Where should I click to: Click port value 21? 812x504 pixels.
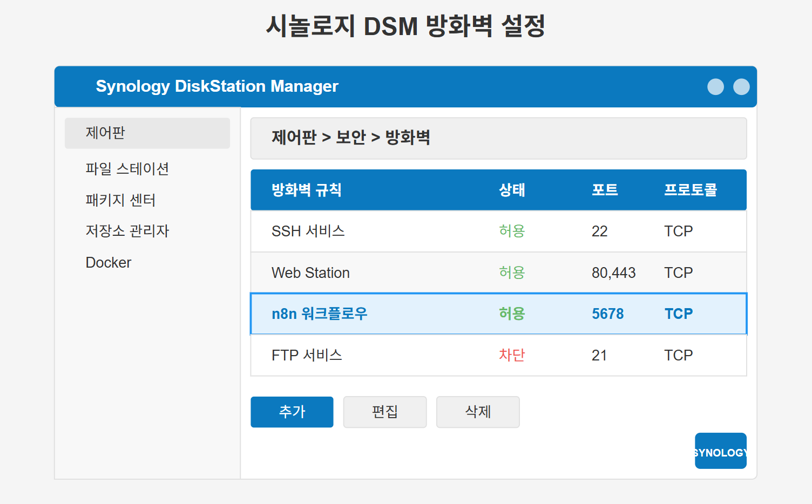point(599,356)
